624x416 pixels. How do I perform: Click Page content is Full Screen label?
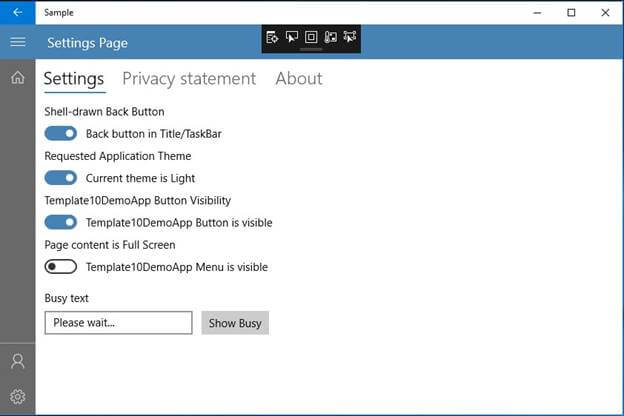point(110,245)
